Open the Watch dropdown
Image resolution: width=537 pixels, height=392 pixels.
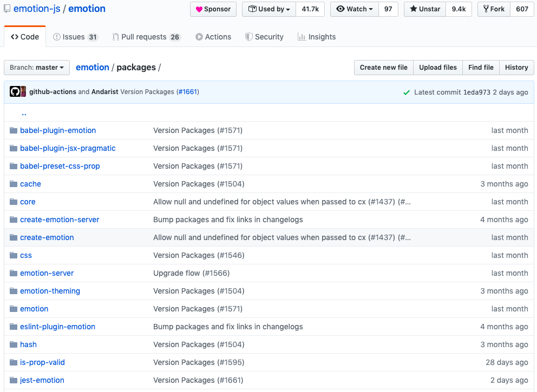(355, 9)
